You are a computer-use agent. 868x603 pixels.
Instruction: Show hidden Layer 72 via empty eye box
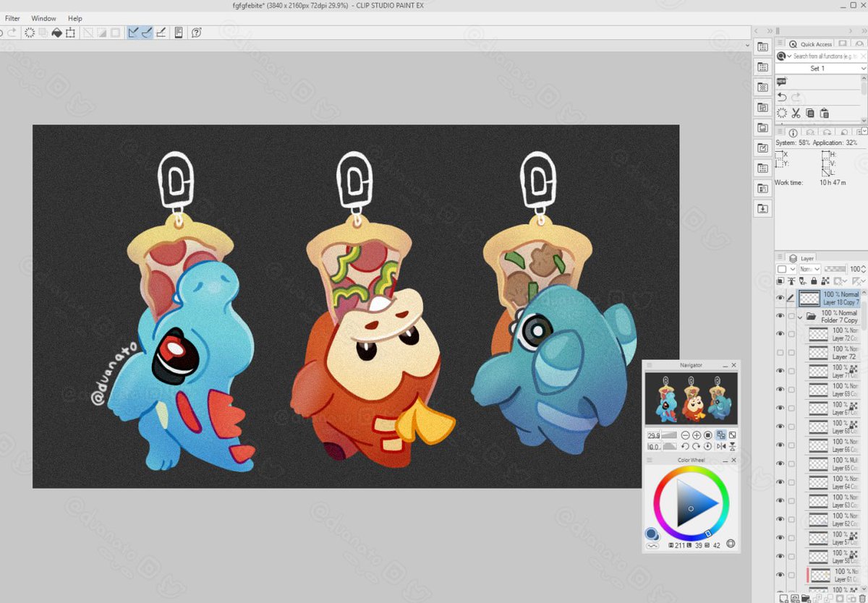click(780, 353)
